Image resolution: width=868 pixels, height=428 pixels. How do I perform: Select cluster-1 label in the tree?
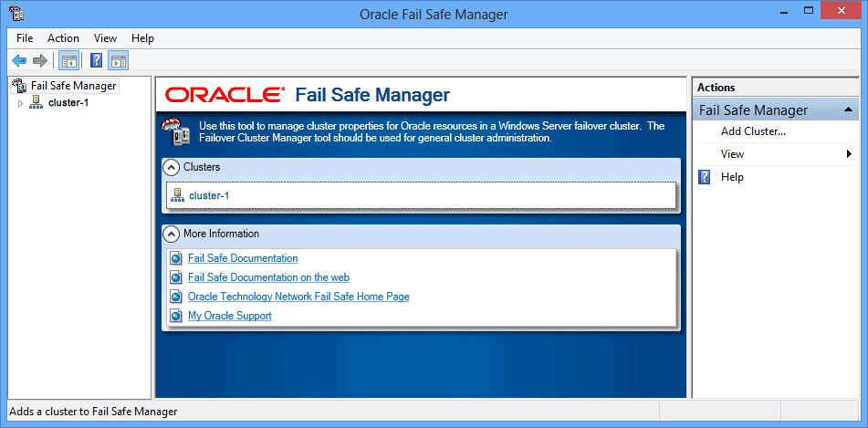pos(68,102)
